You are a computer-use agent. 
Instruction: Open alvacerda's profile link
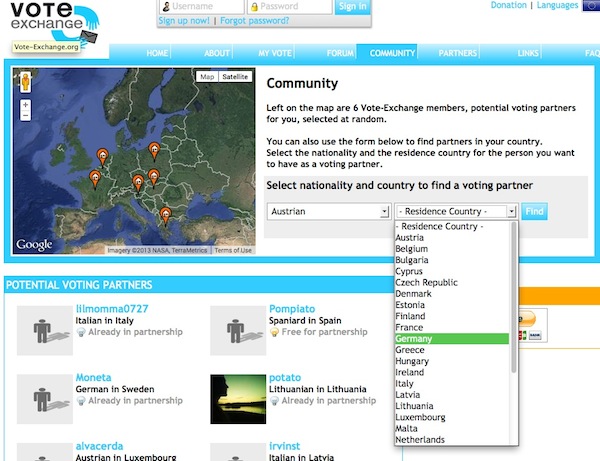[99, 446]
